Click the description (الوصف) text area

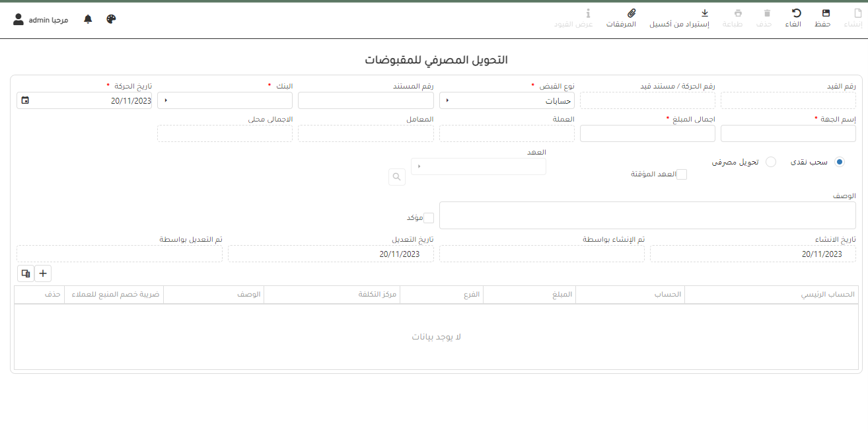[647, 215]
